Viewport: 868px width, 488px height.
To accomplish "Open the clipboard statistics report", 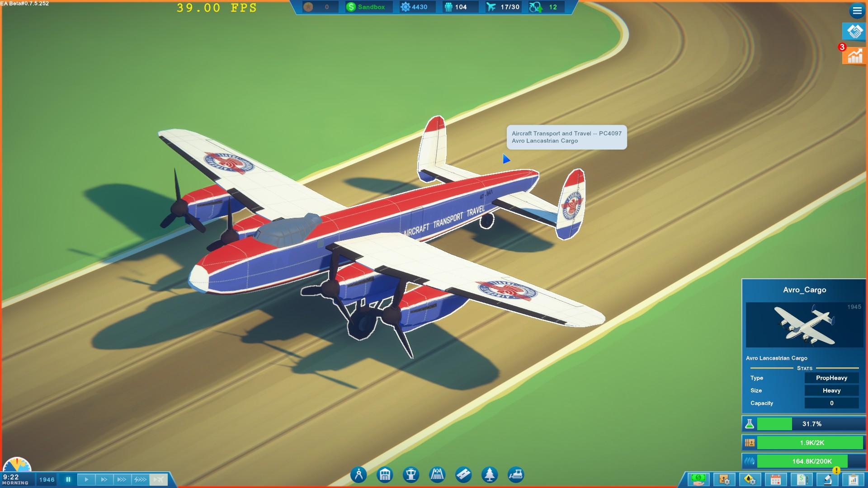I will tap(854, 479).
